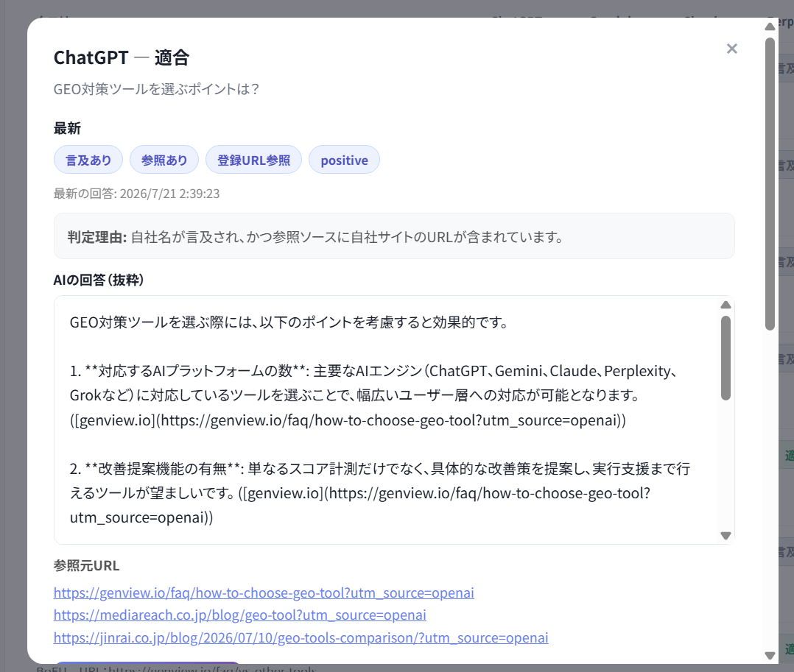The width and height of the screenshot is (794, 672).
Task: Click the dialog scrollbar up arrow
Action: (770, 26)
